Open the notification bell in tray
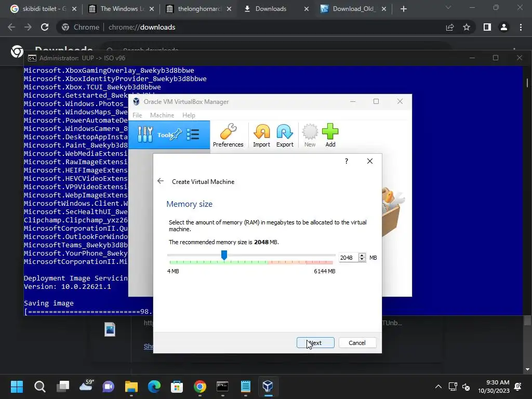Screen dimensions: 532x399 pyautogui.click(x=518, y=387)
